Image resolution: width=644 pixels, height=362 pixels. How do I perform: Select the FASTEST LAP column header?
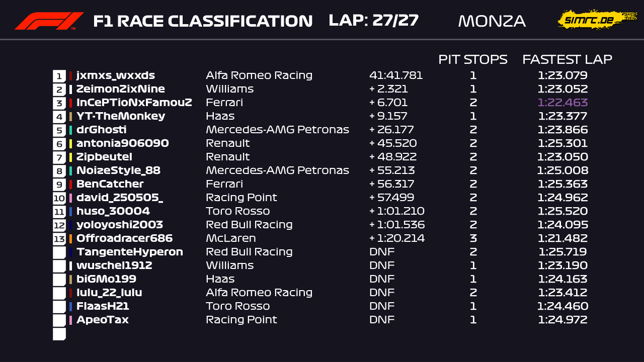coord(567,59)
